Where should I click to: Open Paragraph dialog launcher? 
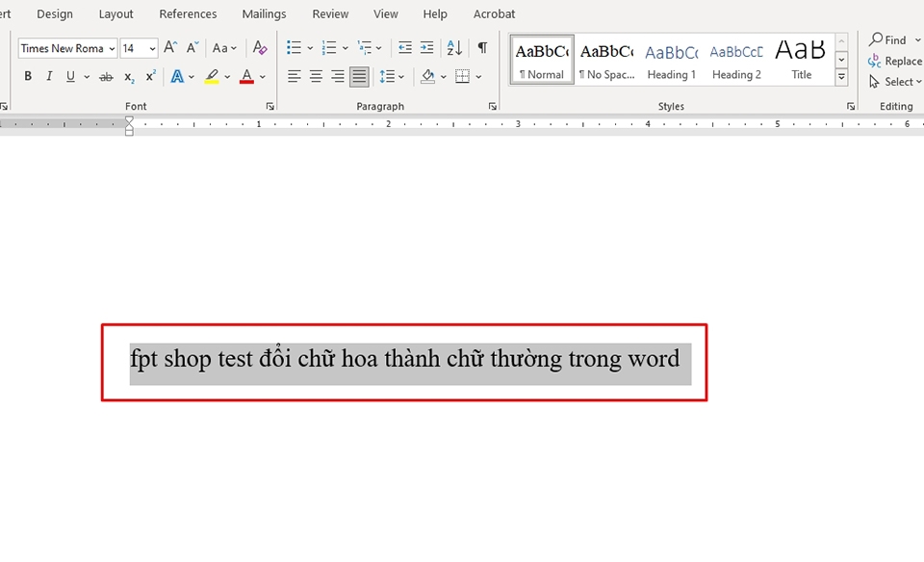[492, 107]
